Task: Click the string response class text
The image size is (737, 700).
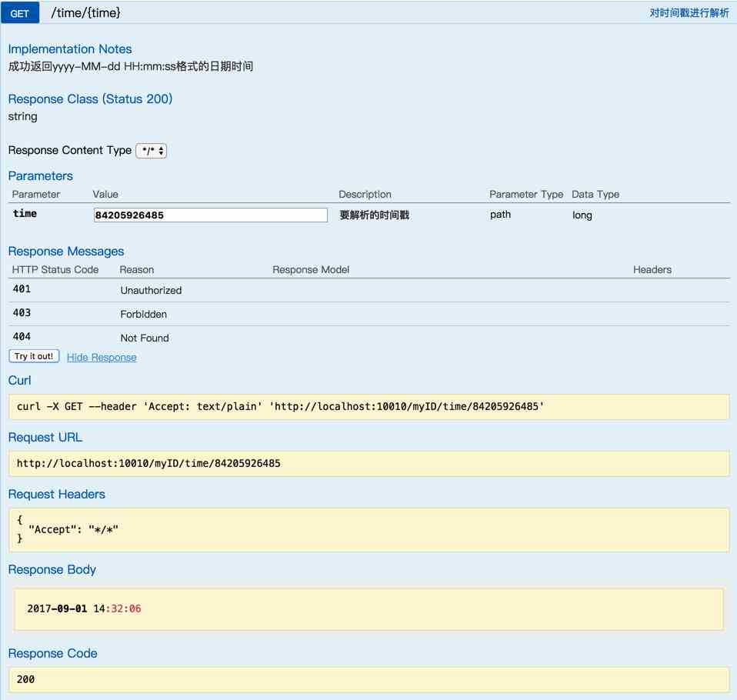Action: click(x=22, y=117)
